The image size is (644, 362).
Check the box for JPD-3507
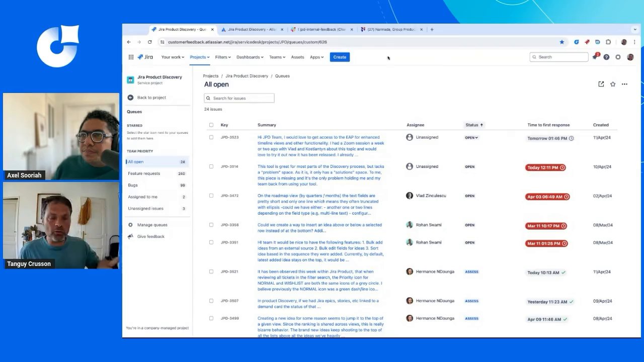coord(211,301)
